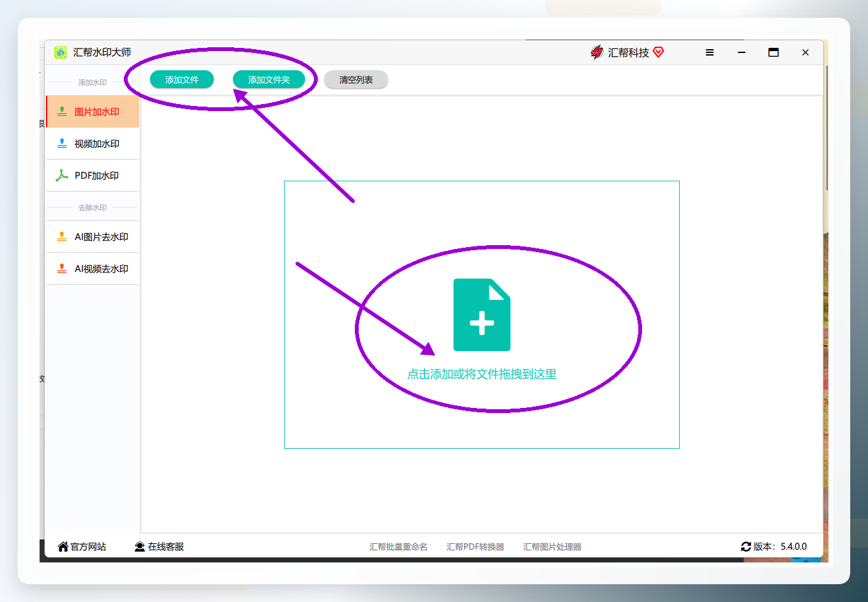Minimize the 汇帮水印大师 window

742,52
